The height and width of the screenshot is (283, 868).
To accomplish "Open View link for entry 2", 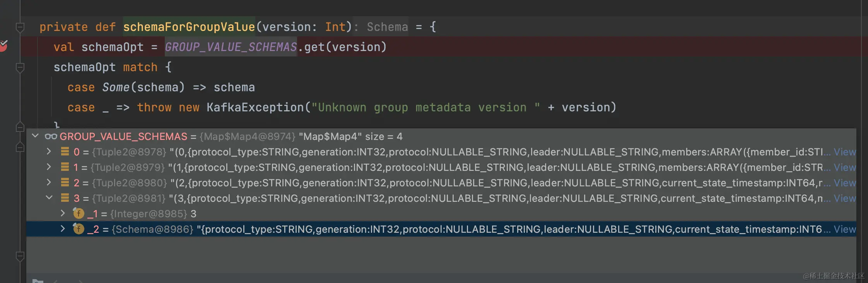I will 844,183.
